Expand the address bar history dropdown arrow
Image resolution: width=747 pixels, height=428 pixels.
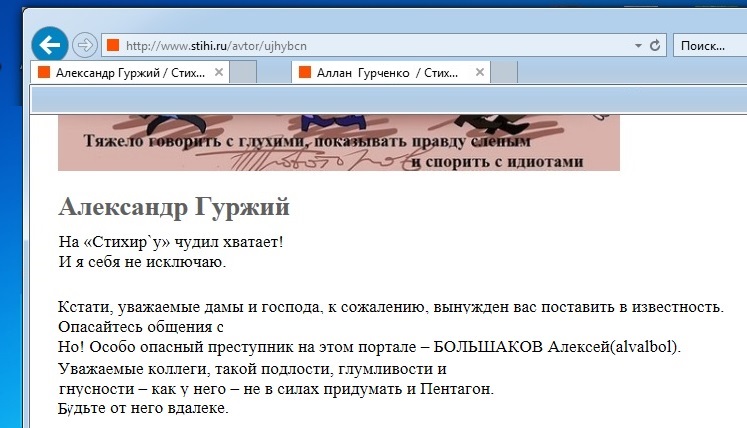tap(638, 46)
